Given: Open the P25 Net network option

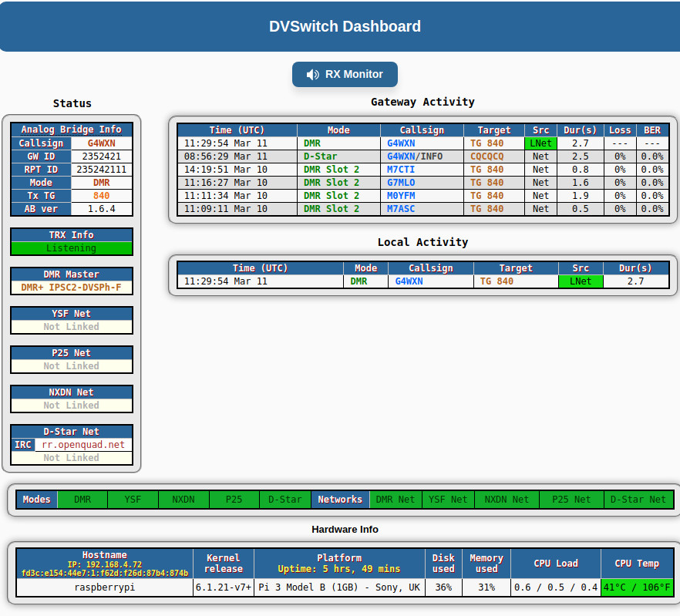Looking at the screenshot, I should pyautogui.click(x=571, y=499).
